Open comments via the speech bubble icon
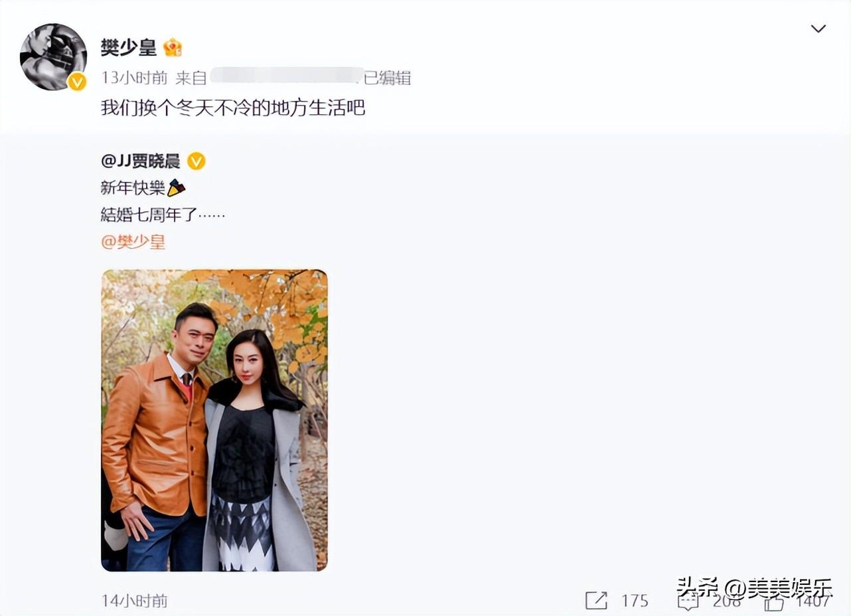The width and height of the screenshot is (851, 616). [x=687, y=601]
